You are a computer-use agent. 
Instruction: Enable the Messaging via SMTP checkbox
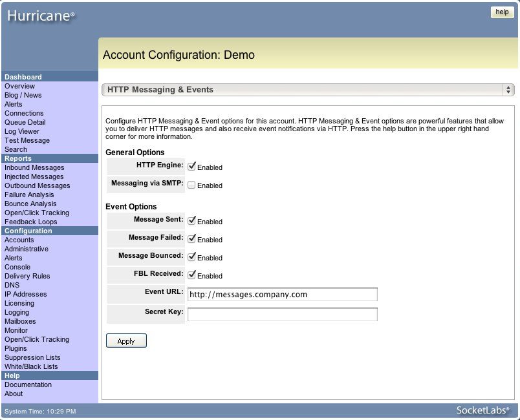(192, 185)
